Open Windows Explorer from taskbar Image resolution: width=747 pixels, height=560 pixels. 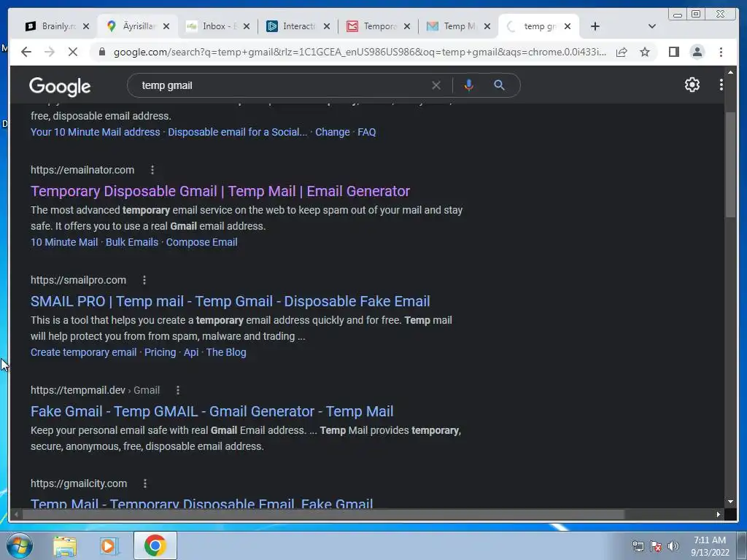click(65, 545)
